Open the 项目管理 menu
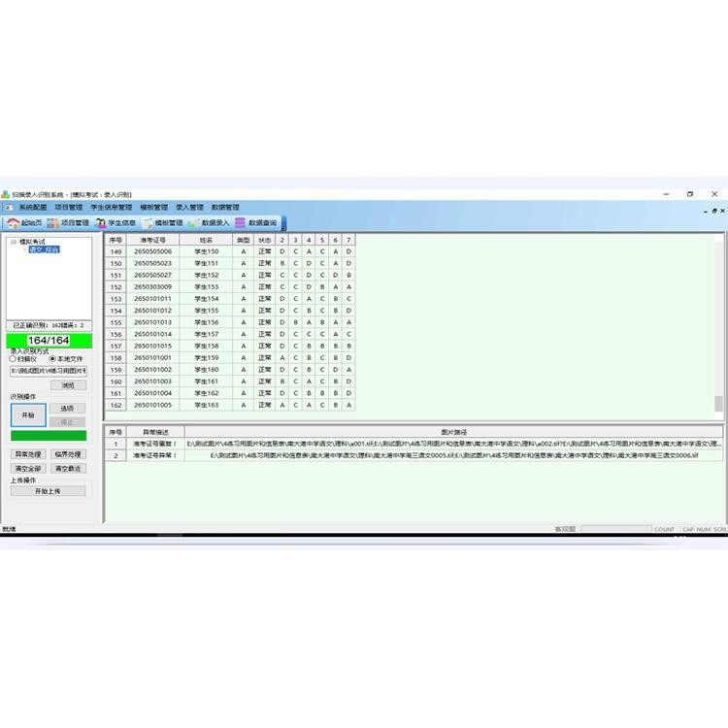The width and height of the screenshot is (728, 728). (x=68, y=207)
